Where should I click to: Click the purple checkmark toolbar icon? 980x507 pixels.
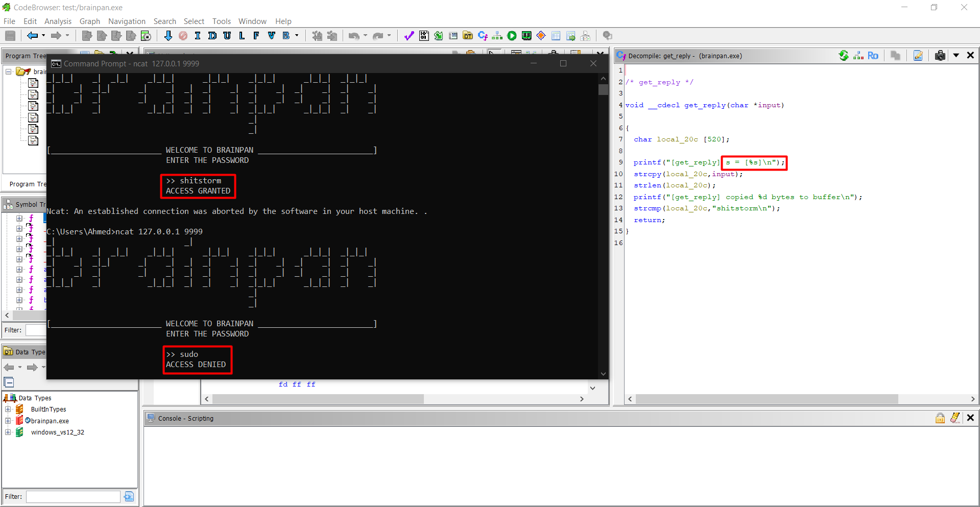[x=409, y=36]
